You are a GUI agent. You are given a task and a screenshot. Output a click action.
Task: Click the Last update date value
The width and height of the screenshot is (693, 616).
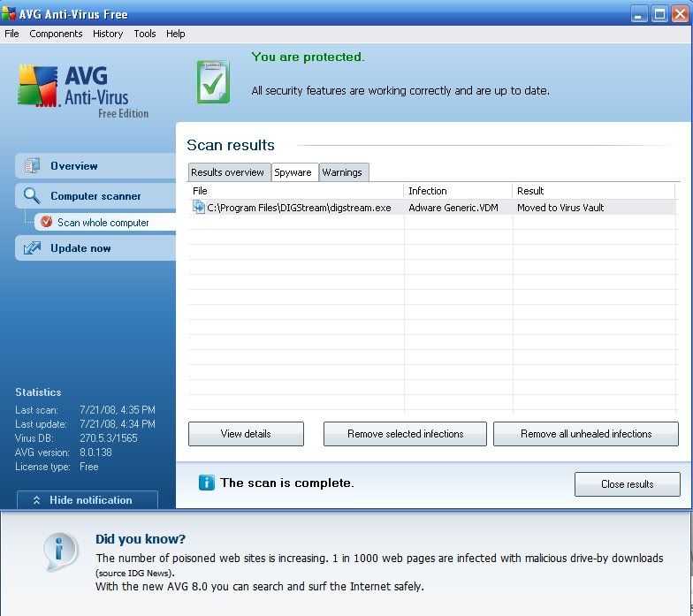pos(118,424)
